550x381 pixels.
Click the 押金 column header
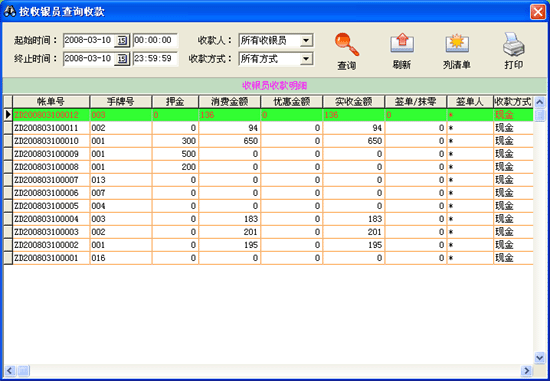click(175, 102)
